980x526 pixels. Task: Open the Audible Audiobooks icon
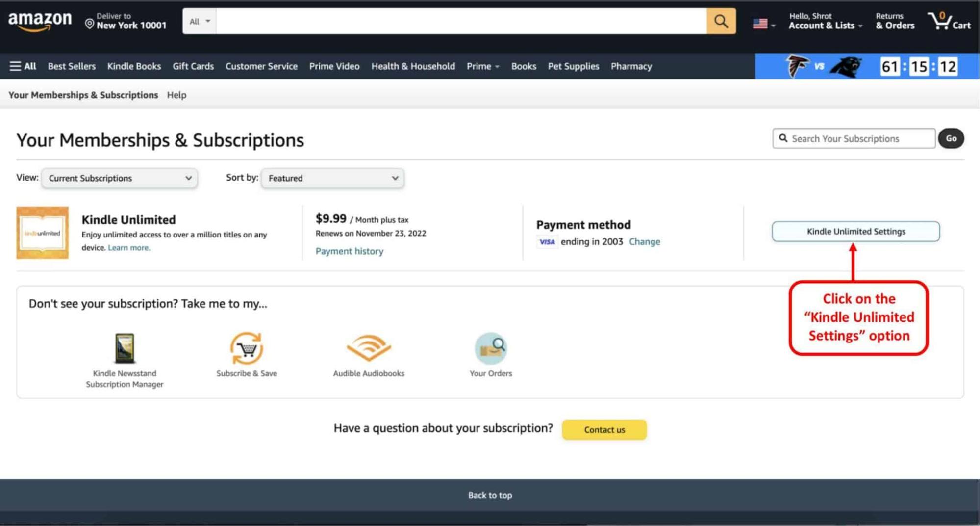pyautogui.click(x=369, y=348)
